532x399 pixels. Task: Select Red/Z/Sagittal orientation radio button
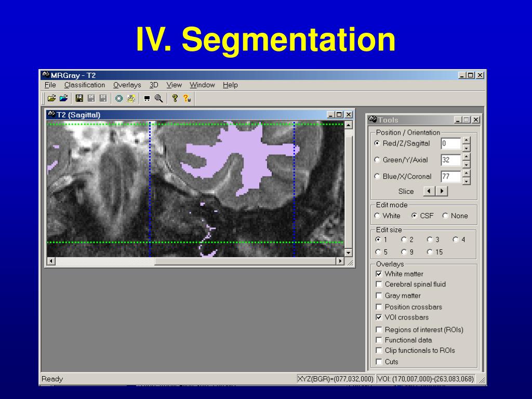(x=377, y=143)
